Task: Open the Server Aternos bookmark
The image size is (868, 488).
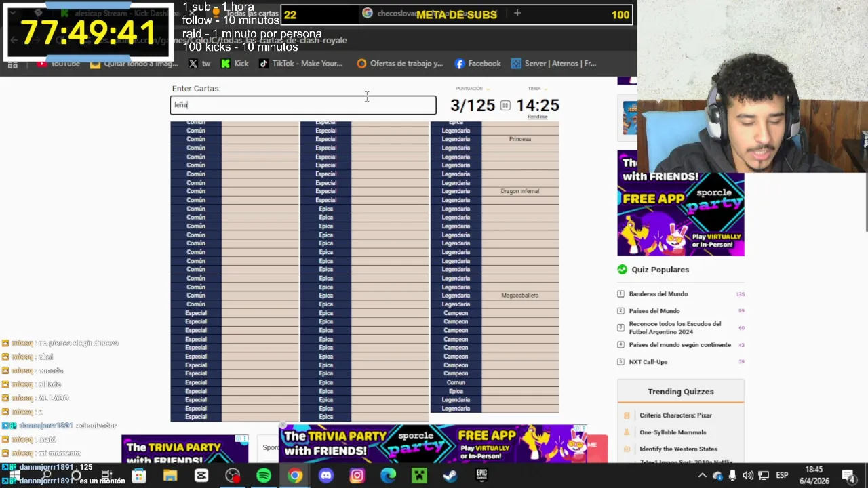Action: point(554,64)
